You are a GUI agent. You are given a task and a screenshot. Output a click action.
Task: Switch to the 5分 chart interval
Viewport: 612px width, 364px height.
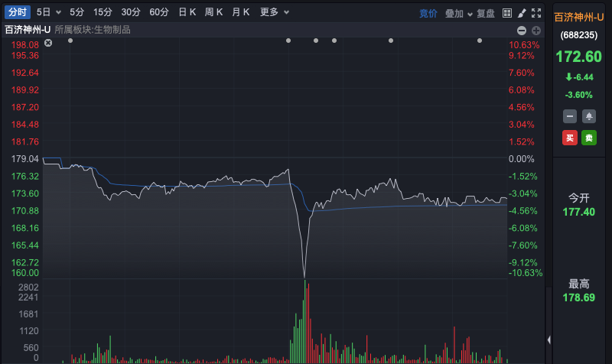pyautogui.click(x=77, y=12)
